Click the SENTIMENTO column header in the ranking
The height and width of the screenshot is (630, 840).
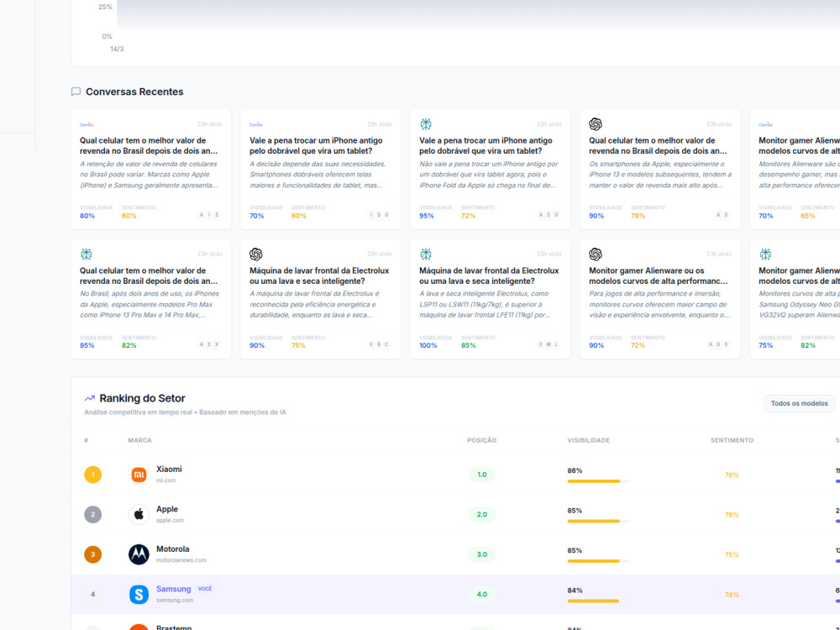click(732, 440)
